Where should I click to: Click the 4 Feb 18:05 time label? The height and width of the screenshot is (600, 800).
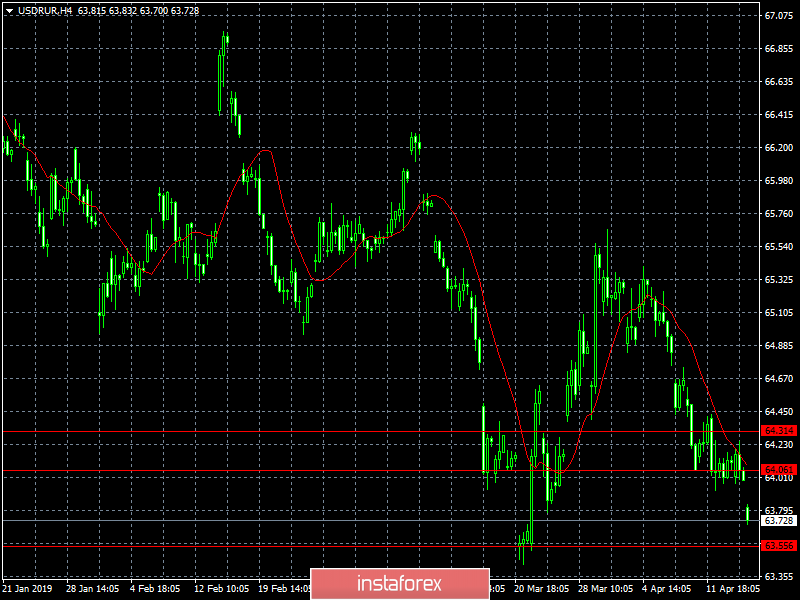[155, 588]
